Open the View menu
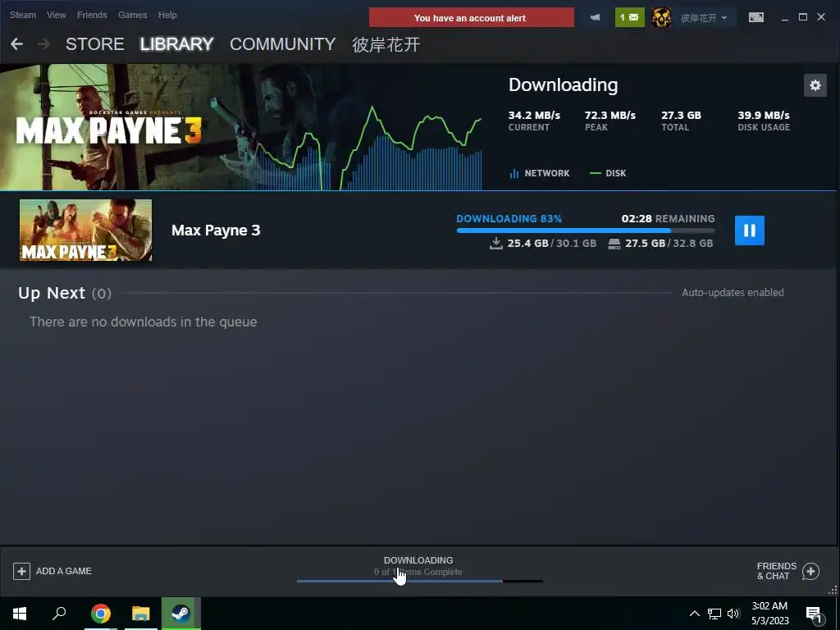Image resolution: width=840 pixels, height=630 pixels. point(57,15)
